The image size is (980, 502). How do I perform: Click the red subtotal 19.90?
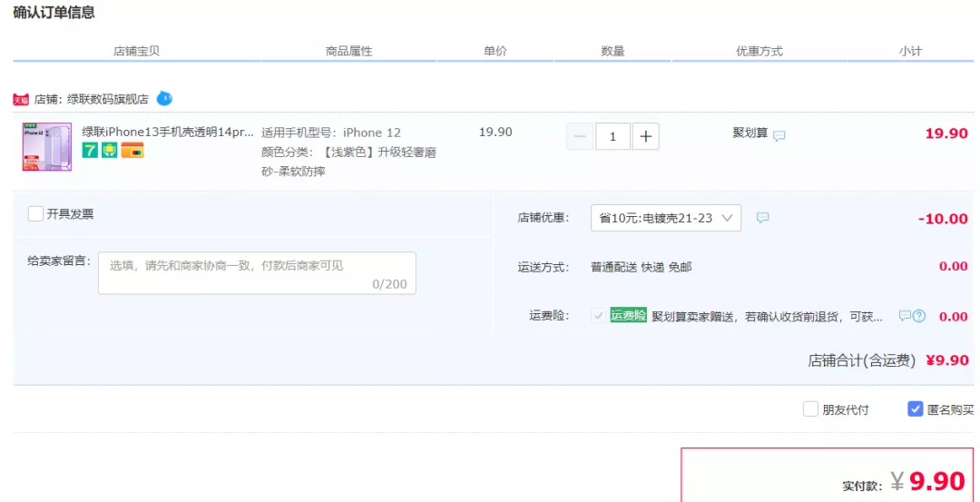(x=946, y=133)
